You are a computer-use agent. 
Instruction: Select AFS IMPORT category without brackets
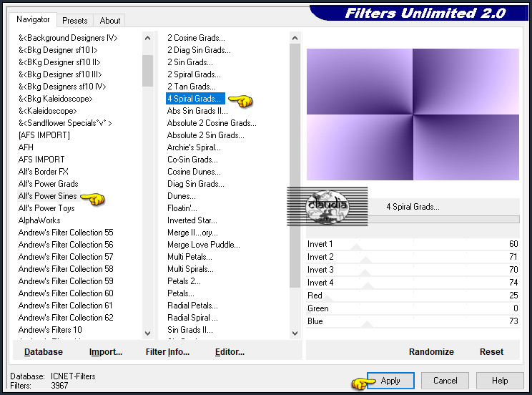[x=41, y=160]
